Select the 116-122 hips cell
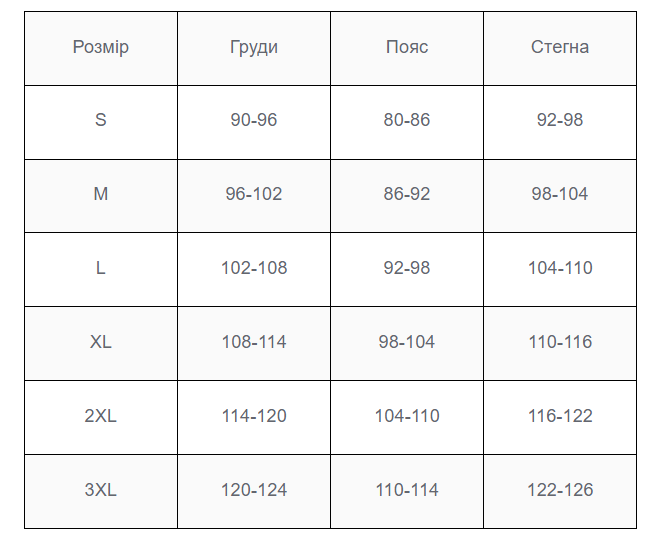The height and width of the screenshot is (543, 656). [x=560, y=417]
